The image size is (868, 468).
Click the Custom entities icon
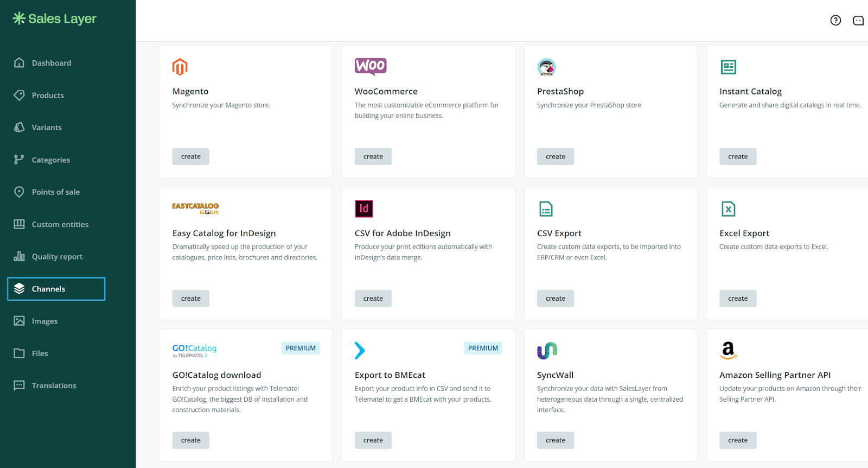pyautogui.click(x=19, y=224)
